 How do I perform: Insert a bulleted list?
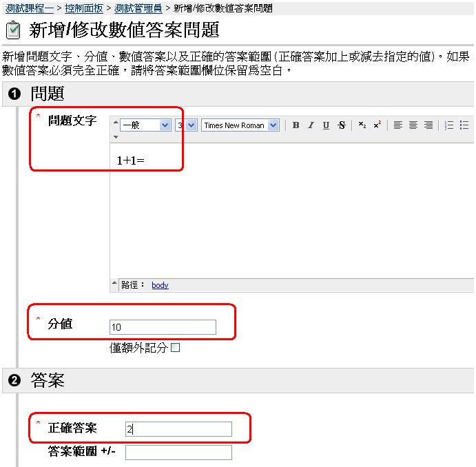[x=464, y=125]
